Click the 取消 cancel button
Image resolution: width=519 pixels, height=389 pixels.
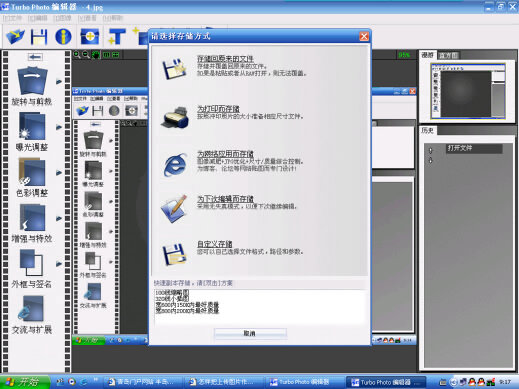click(x=250, y=333)
